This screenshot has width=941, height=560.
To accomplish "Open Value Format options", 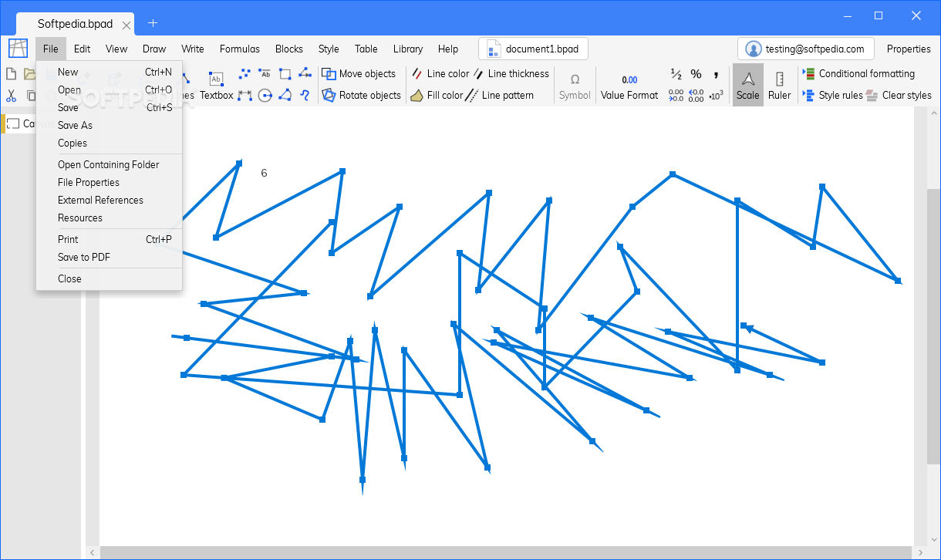I will 629,86.
